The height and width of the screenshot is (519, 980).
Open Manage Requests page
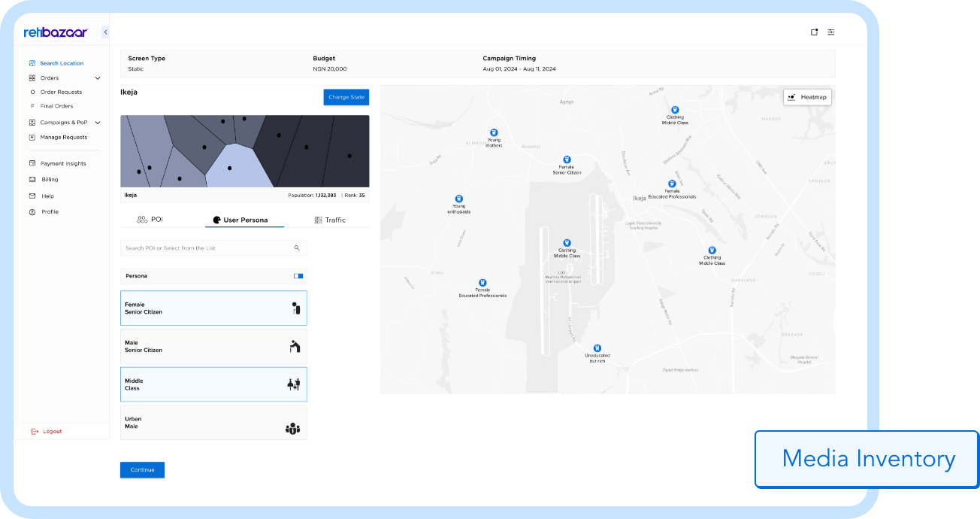pyautogui.click(x=63, y=137)
